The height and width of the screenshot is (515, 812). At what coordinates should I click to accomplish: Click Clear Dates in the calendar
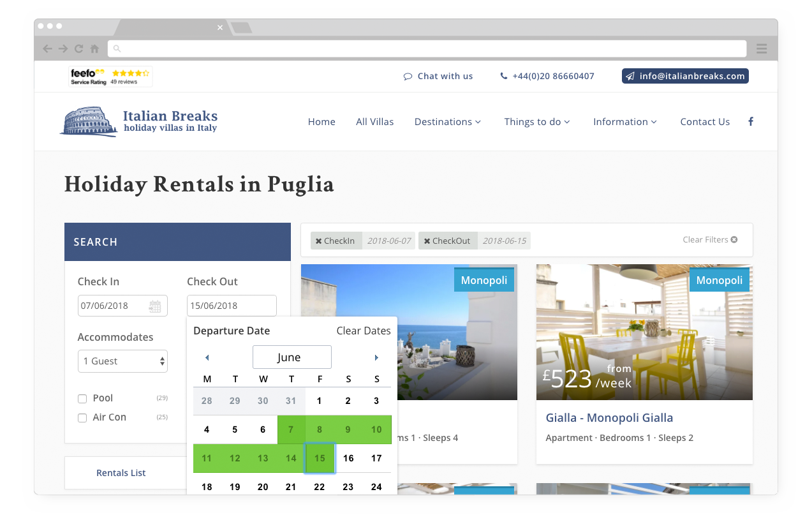(364, 331)
